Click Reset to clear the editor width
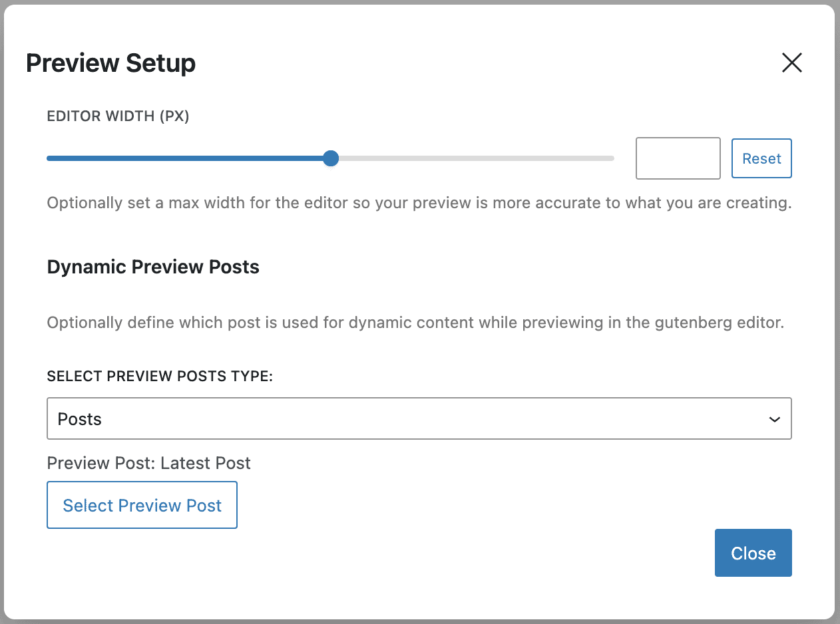Viewport: 840px width, 624px height. [x=761, y=158]
